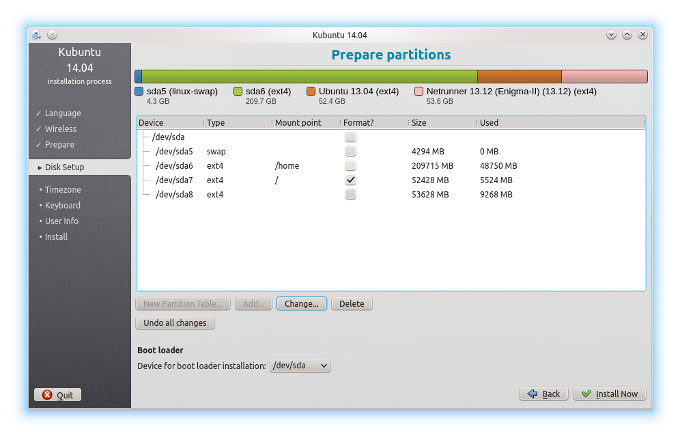Click the /home mount point cell

(287, 166)
